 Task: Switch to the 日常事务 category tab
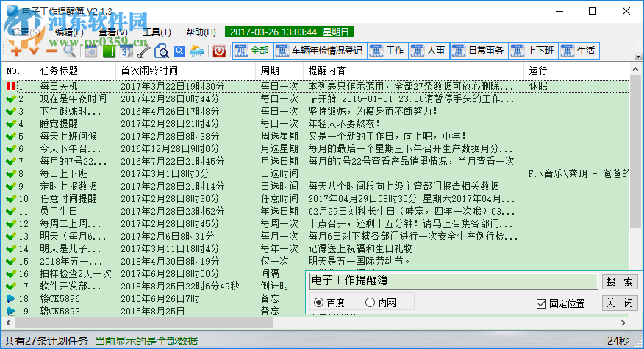pyautogui.click(x=479, y=51)
